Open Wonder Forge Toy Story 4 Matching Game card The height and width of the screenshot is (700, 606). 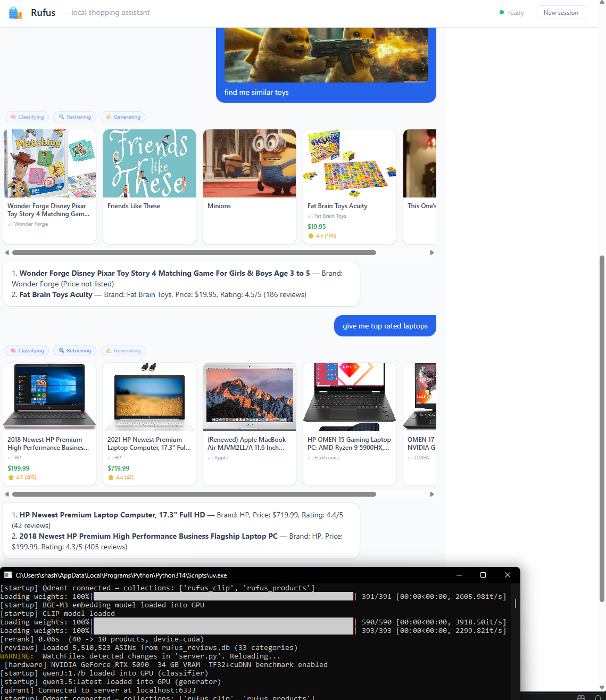[x=49, y=186]
